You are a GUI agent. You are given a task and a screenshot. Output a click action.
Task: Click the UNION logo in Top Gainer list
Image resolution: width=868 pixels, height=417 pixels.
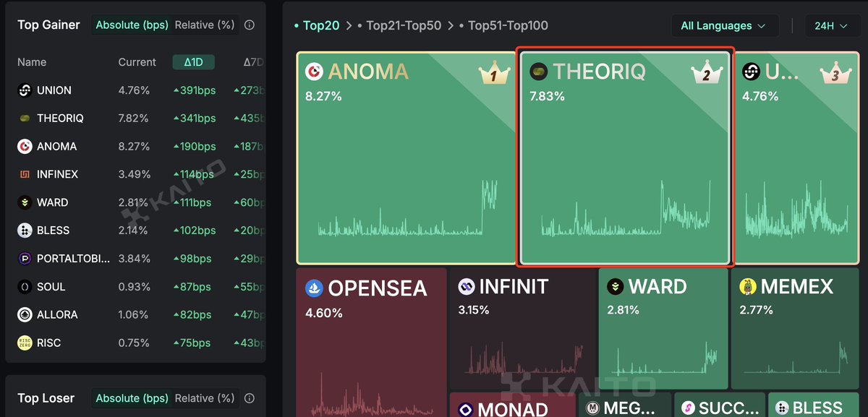25,90
